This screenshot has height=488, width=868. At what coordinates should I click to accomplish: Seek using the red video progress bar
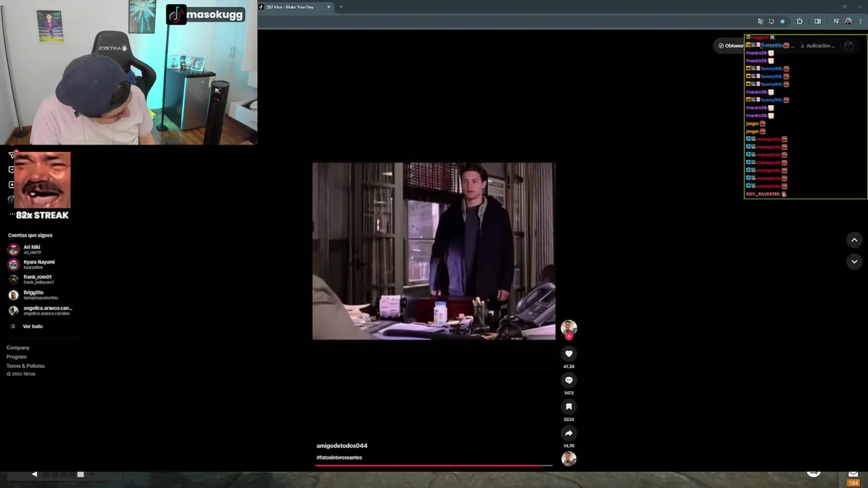pyautogui.click(x=434, y=466)
